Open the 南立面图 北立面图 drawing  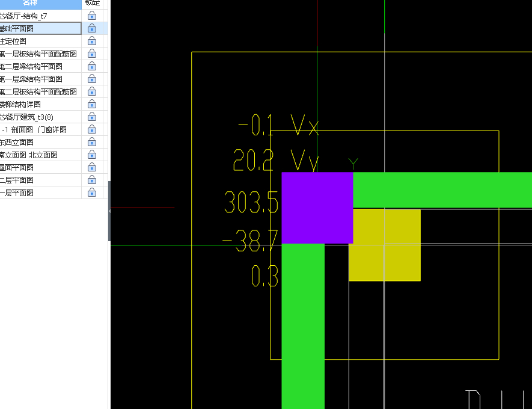tap(40, 155)
